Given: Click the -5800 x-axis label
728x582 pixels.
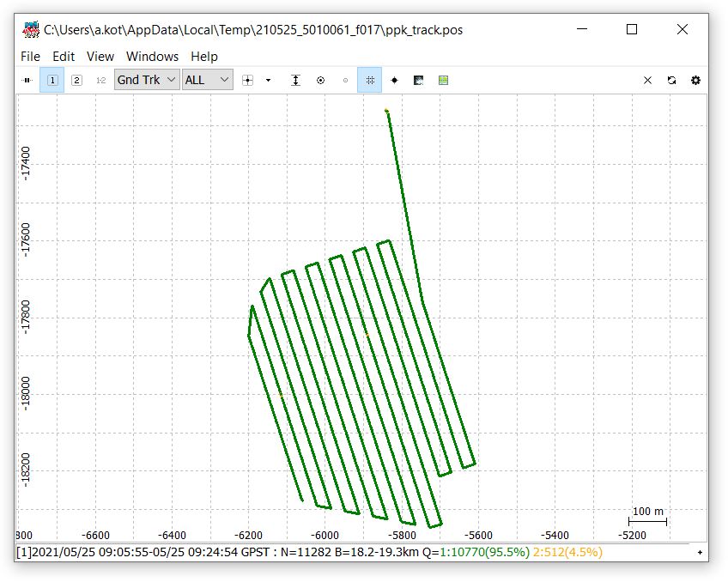Looking at the screenshot, I should click(402, 535).
